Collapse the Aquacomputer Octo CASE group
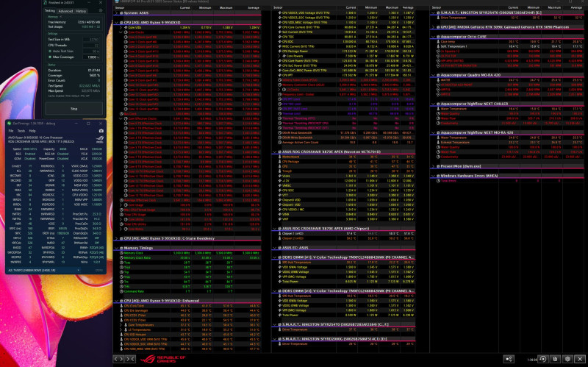The height and width of the screenshot is (367, 588). pyautogui.click(x=433, y=37)
